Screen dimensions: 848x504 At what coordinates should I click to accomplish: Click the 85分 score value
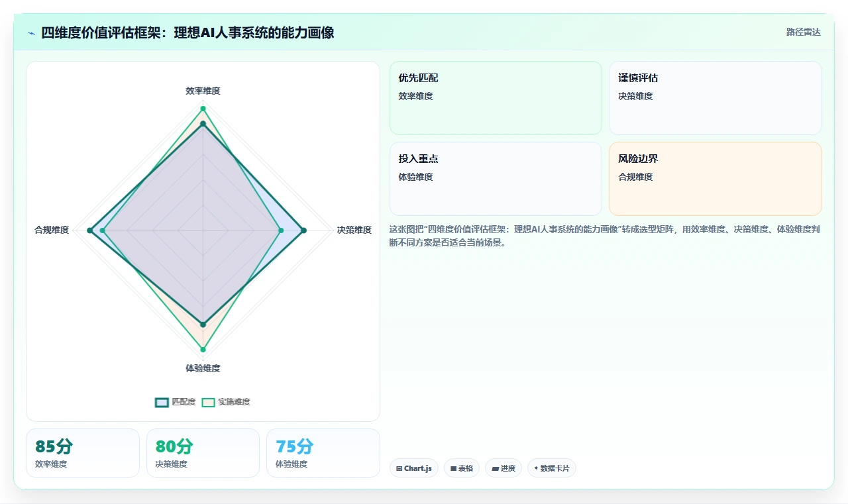point(54,446)
